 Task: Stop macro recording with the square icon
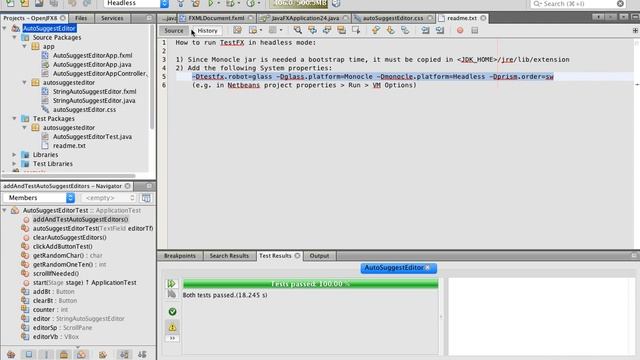[x=474, y=30]
